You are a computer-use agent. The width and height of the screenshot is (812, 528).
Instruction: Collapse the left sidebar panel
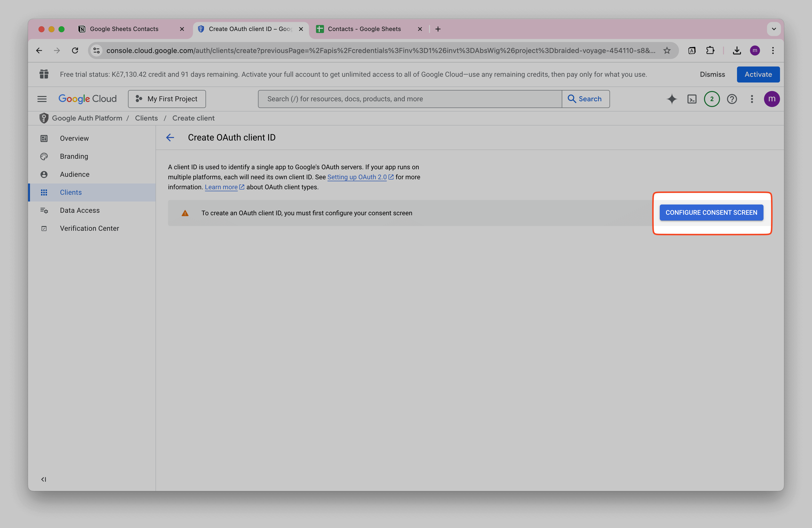(44, 479)
